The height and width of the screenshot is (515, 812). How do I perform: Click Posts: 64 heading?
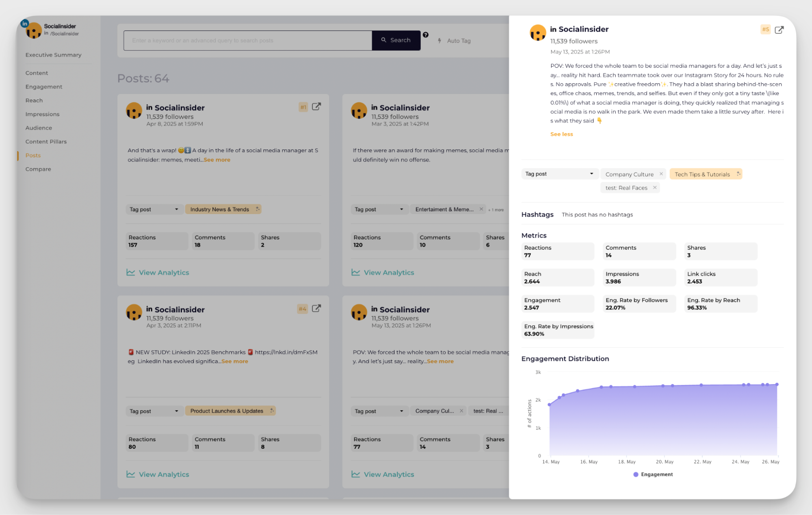tap(143, 78)
